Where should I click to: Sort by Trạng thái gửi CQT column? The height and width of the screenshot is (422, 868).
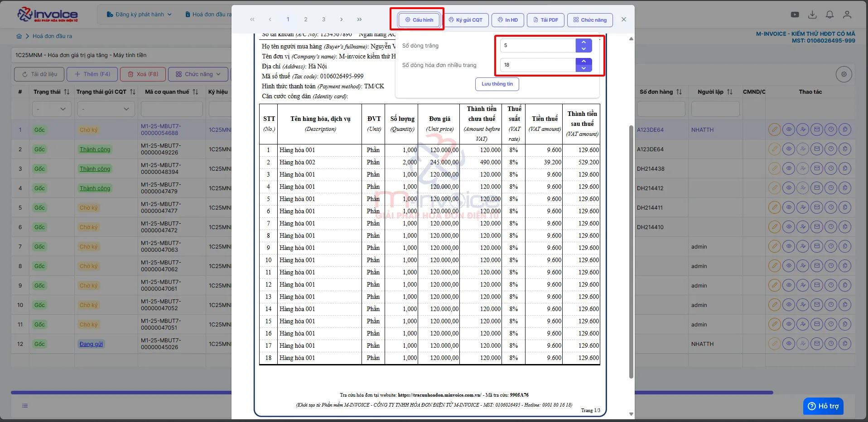[x=133, y=92]
